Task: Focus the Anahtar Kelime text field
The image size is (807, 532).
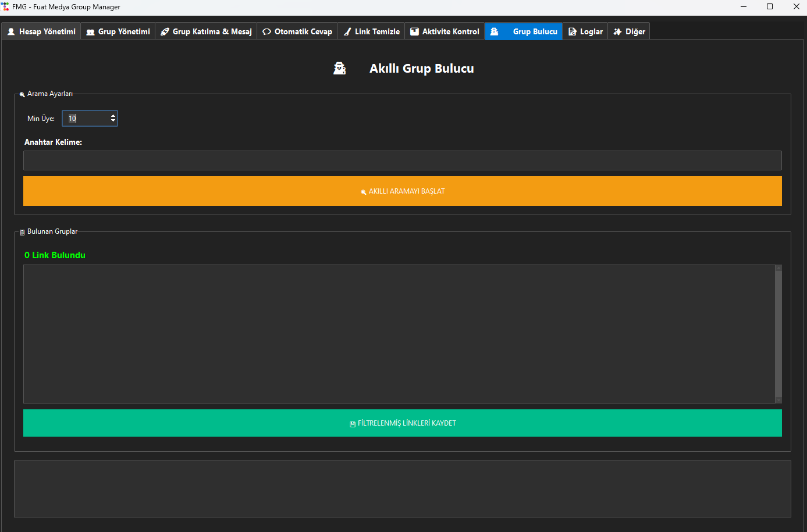Action: click(402, 160)
